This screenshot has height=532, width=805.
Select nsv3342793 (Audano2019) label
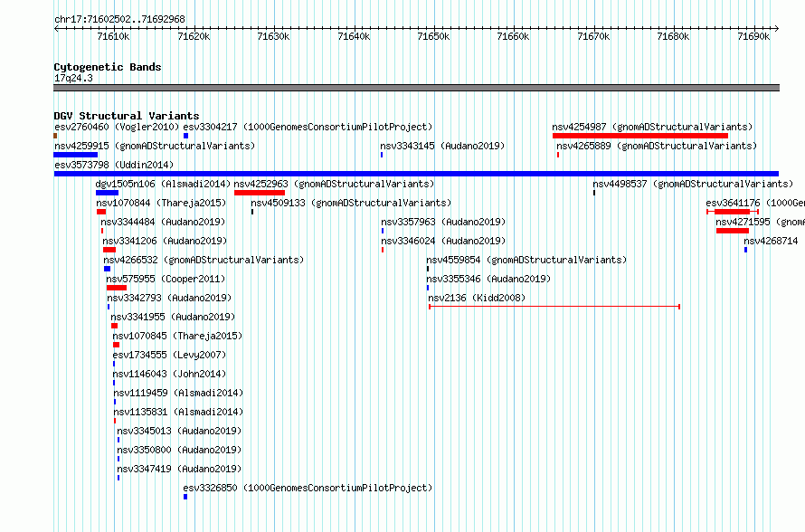(169, 298)
